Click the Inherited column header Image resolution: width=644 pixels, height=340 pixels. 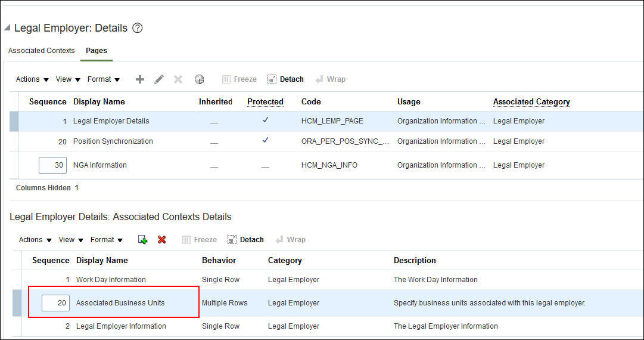[x=216, y=101]
